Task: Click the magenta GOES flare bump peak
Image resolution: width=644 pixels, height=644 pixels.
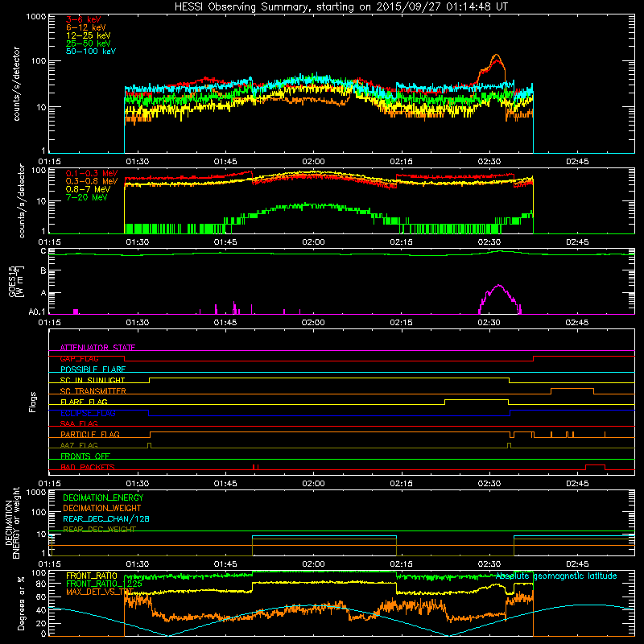Action: click(x=498, y=286)
